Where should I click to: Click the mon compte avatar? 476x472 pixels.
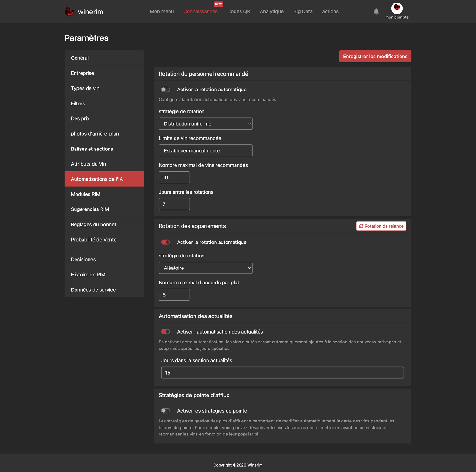point(397,8)
